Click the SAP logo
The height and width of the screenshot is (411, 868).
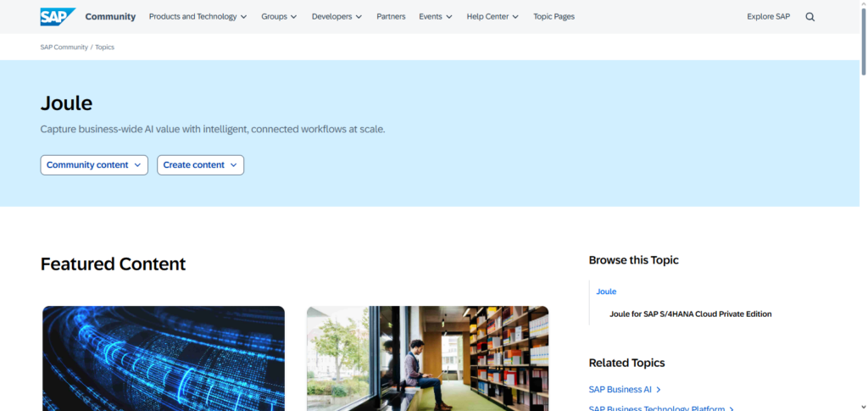pyautogui.click(x=58, y=17)
